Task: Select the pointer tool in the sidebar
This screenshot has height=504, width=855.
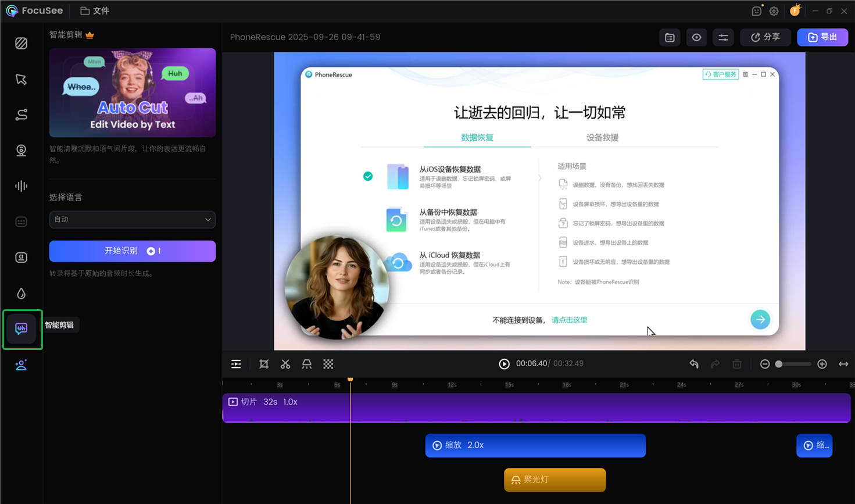Action: coord(21,79)
